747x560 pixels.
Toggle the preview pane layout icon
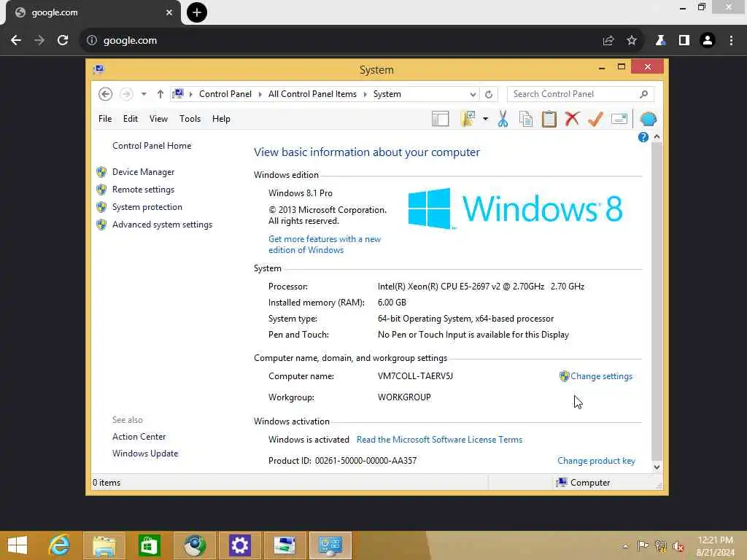tap(440, 119)
